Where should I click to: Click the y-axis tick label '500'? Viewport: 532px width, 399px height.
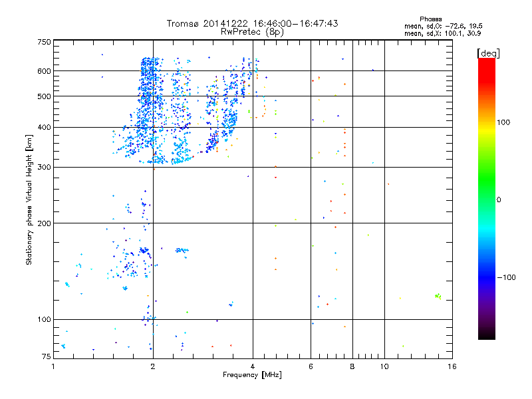point(44,96)
